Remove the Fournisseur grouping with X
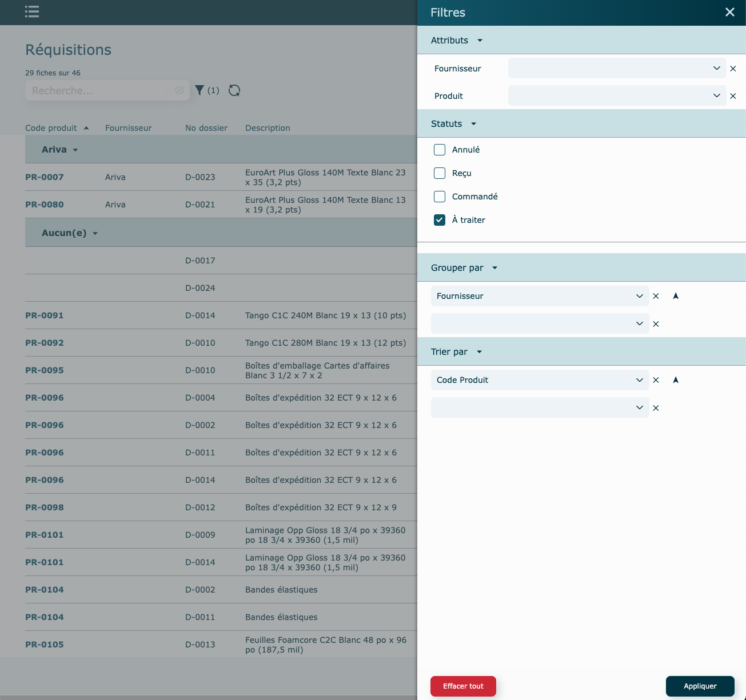 point(656,296)
